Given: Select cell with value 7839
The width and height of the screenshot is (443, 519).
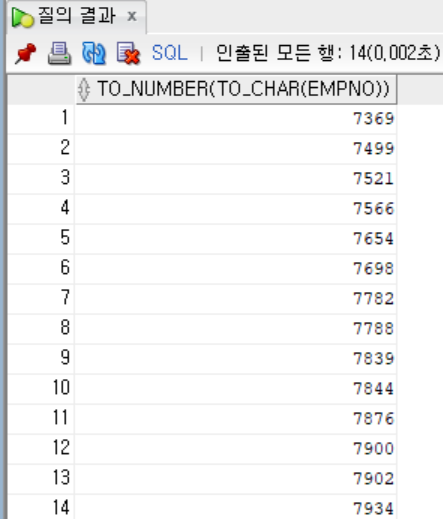Looking at the screenshot, I should point(236,359).
